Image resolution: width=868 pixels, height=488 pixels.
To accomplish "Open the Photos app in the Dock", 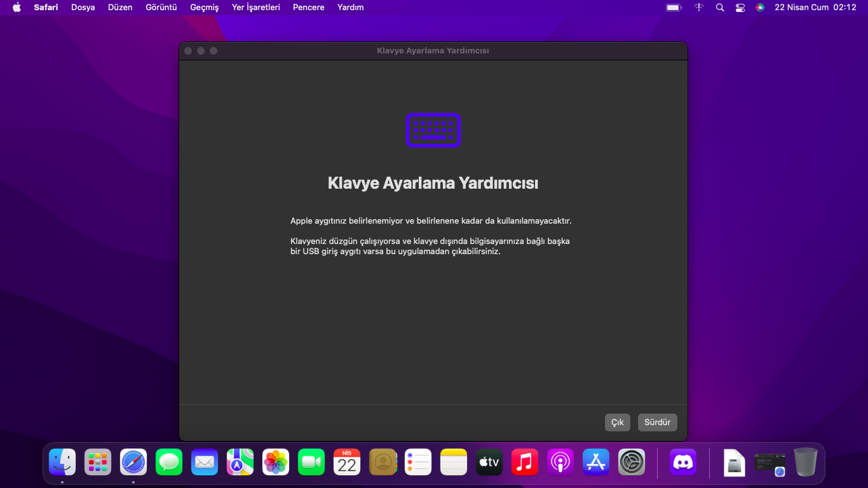I will point(276,462).
